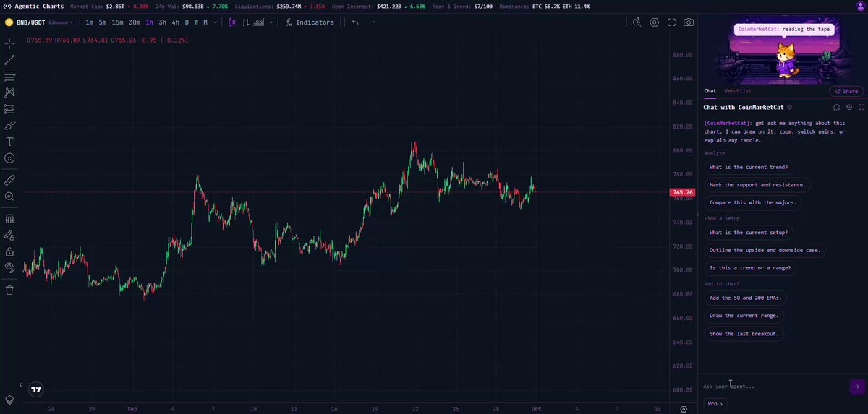Select the brush drawing tool
The image size is (868, 414).
[9, 126]
